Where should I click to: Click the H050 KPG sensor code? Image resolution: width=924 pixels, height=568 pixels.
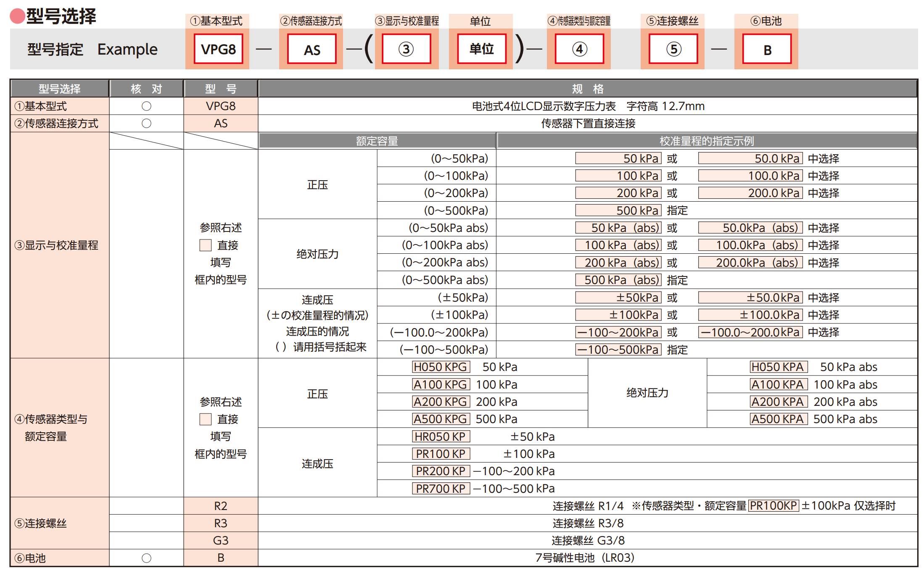click(x=441, y=367)
